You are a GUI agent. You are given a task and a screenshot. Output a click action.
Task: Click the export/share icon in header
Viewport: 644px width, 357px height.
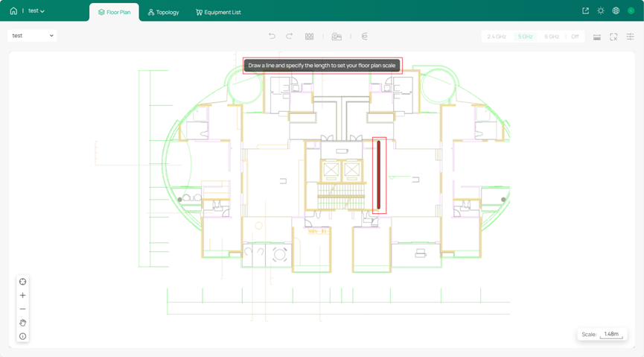585,11
